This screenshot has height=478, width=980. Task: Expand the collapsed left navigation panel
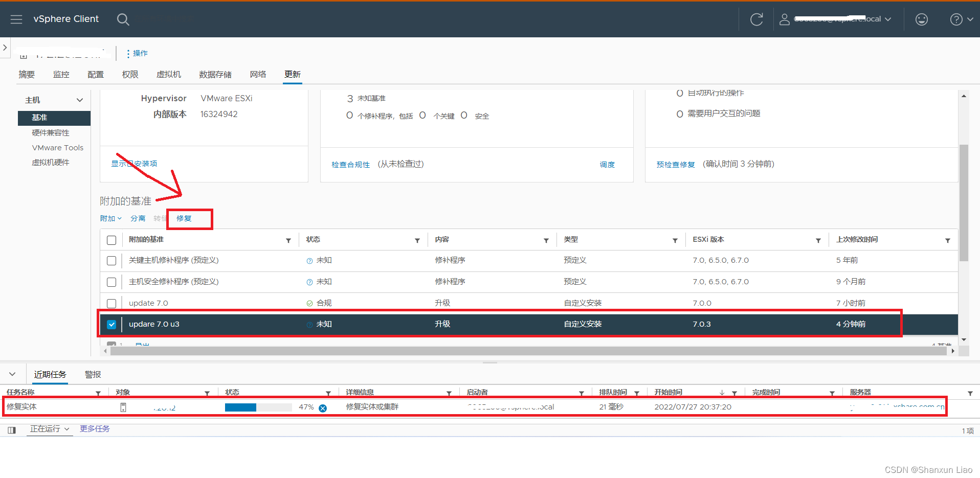pyautogui.click(x=5, y=48)
